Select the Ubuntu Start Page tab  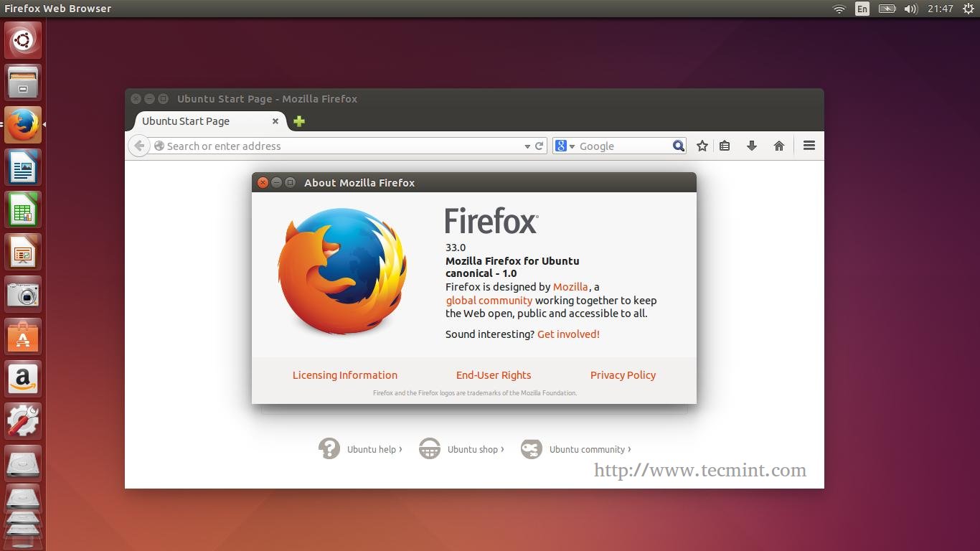click(210, 121)
